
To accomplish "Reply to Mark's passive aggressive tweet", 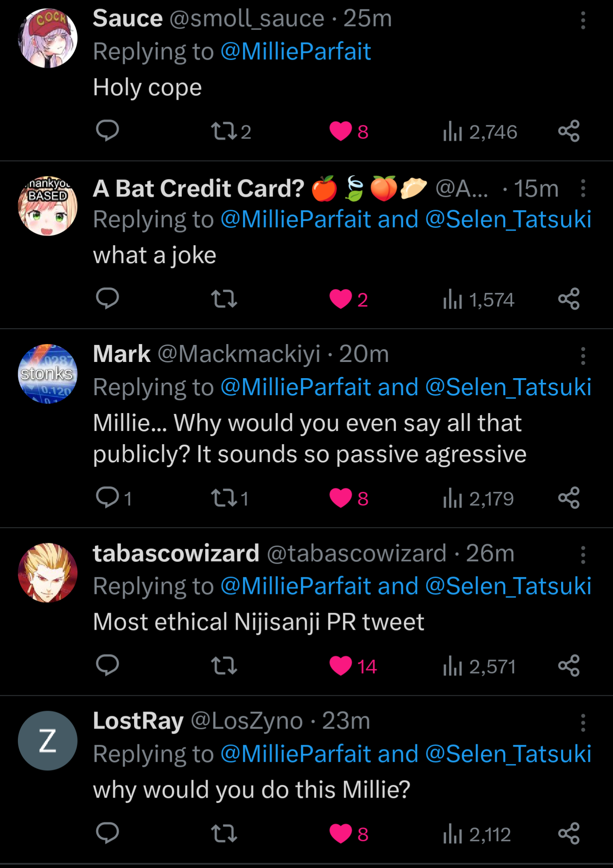I will coord(107,498).
